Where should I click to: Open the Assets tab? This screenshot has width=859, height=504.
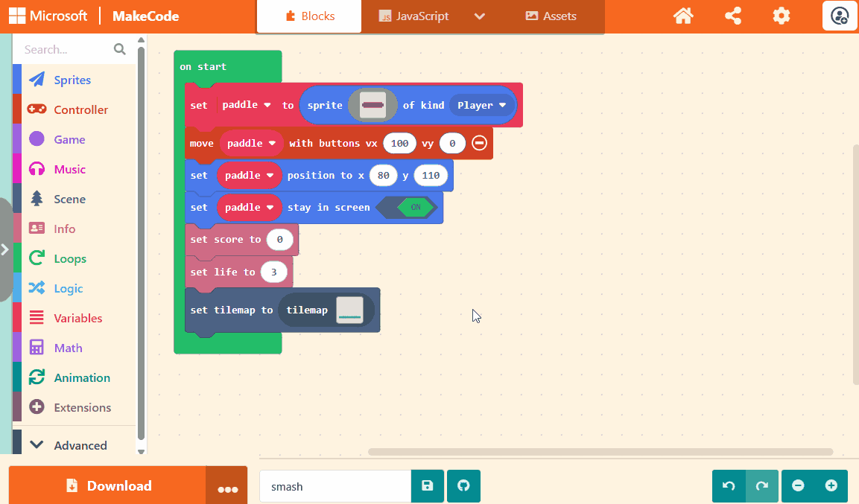pyautogui.click(x=551, y=16)
